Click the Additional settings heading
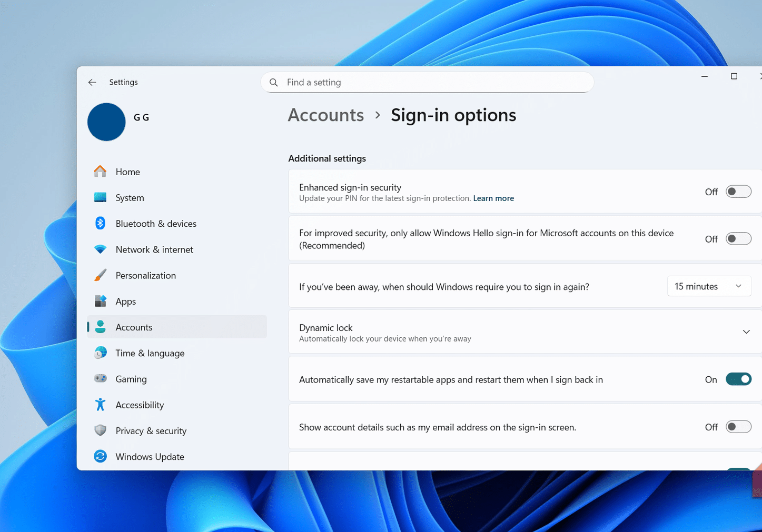Screen dimensions: 762x532 click(327, 158)
